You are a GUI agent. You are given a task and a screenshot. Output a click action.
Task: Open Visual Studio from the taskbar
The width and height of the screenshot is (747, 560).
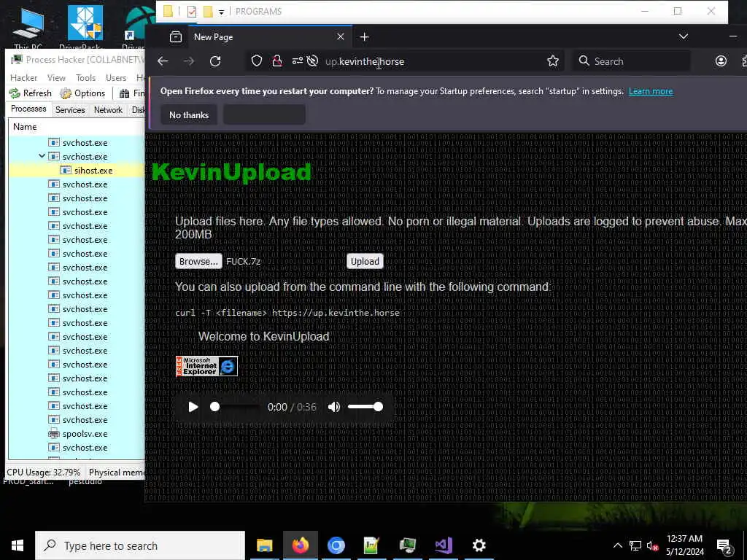pos(444,545)
